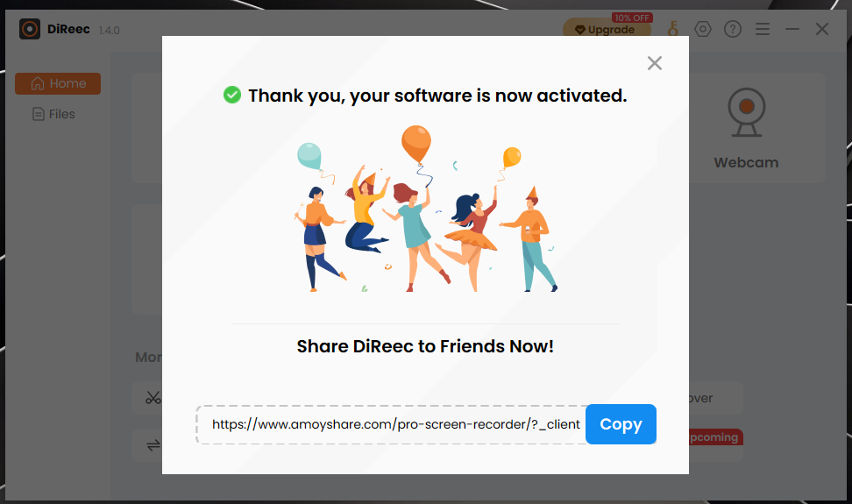Click the green activated checkmark icon

(x=232, y=95)
